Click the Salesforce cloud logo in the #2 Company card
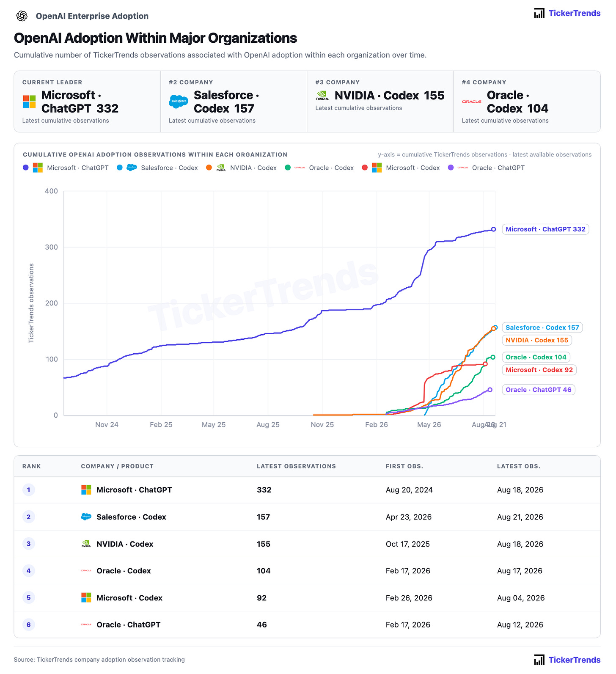 coord(179,102)
